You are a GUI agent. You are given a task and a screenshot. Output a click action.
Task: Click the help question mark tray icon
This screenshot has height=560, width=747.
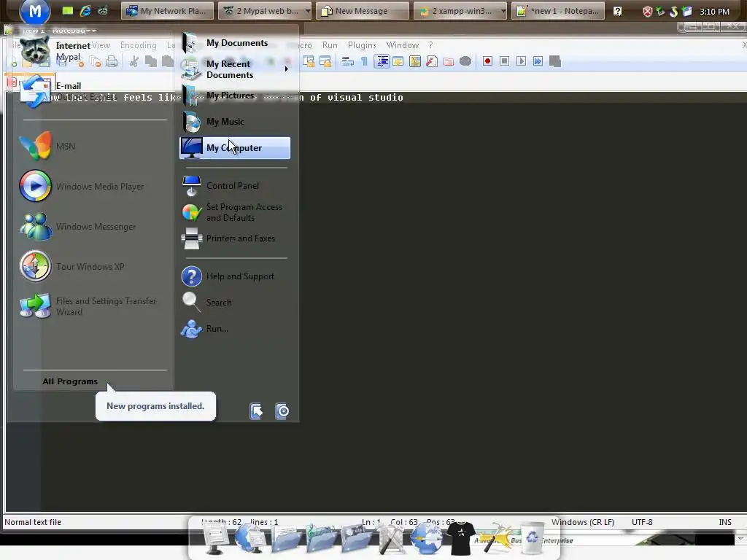(x=617, y=11)
